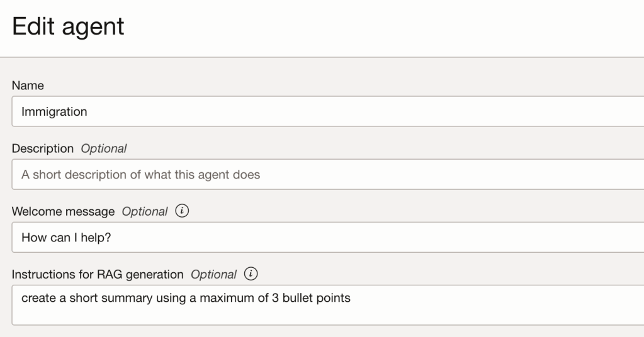Click the Welcome message label
The image size is (644, 337).
[x=63, y=212]
